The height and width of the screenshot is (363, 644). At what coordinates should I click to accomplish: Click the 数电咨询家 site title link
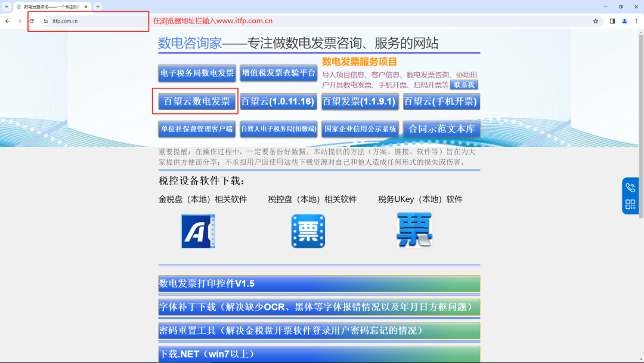(x=190, y=43)
